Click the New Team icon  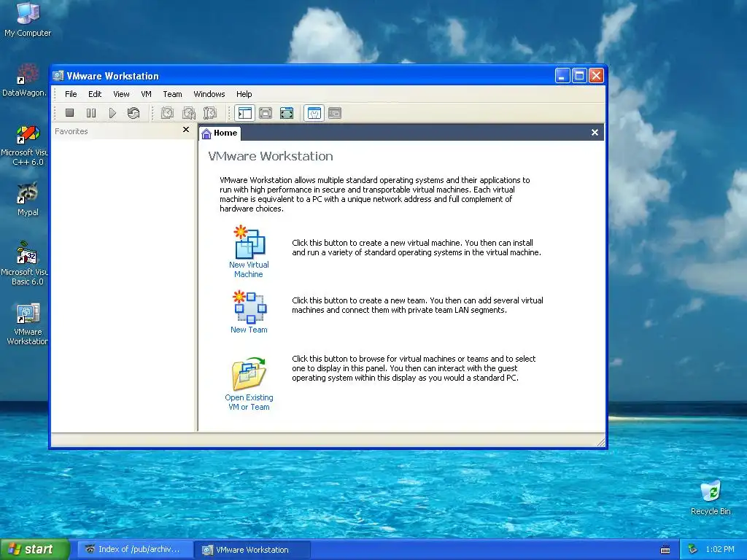(249, 307)
